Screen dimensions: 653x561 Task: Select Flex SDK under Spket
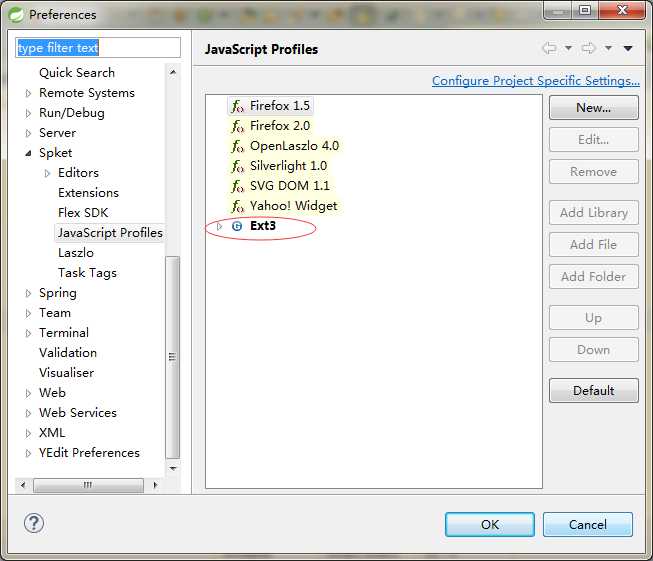point(83,213)
